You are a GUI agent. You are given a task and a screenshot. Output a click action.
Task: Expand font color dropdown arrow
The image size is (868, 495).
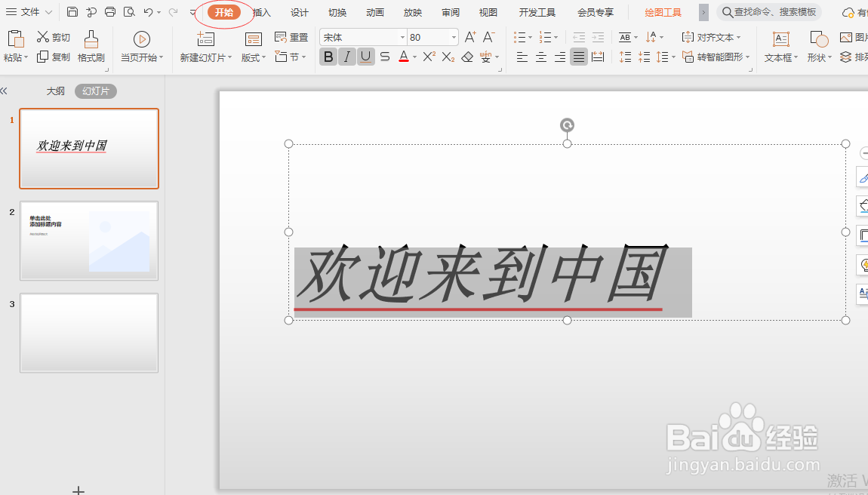click(414, 57)
